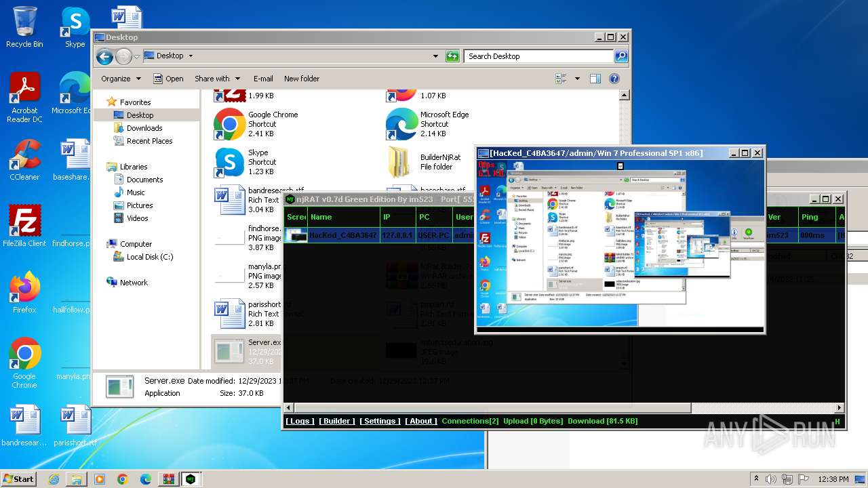Open Windows Media Player from taskbar
Image resolution: width=868 pixels, height=488 pixels.
[100, 479]
